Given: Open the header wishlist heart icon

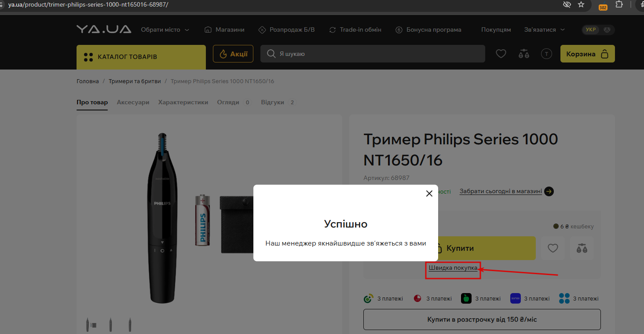Looking at the screenshot, I should pos(501,54).
